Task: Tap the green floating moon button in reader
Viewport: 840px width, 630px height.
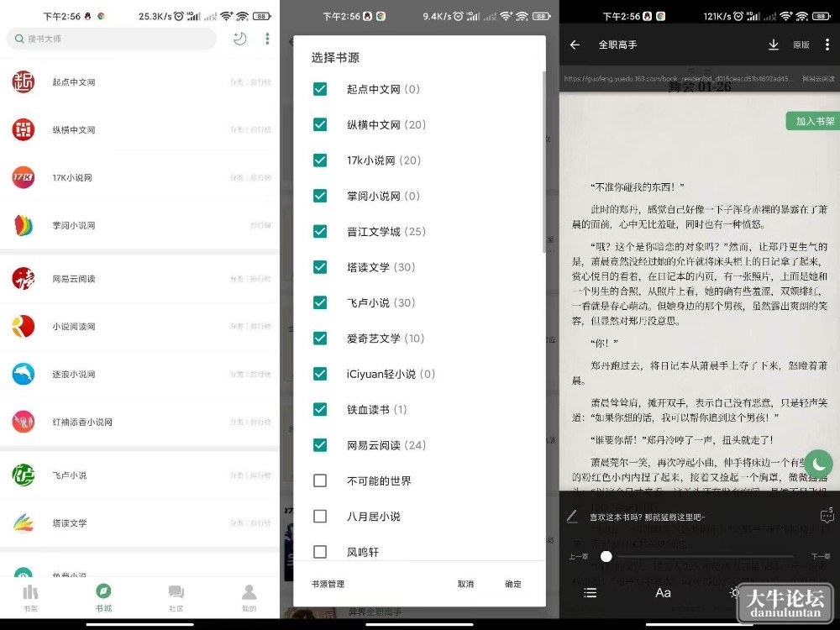Action: coord(818,464)
